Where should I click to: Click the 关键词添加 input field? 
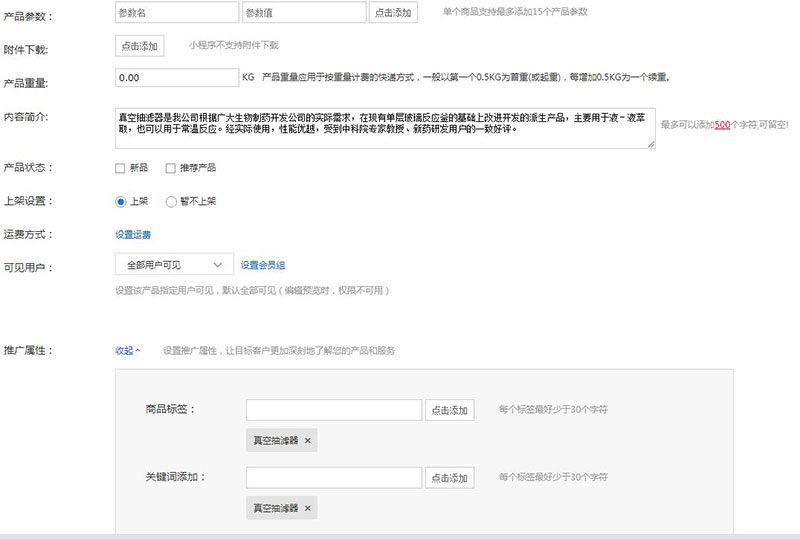(x=334, y=478)
